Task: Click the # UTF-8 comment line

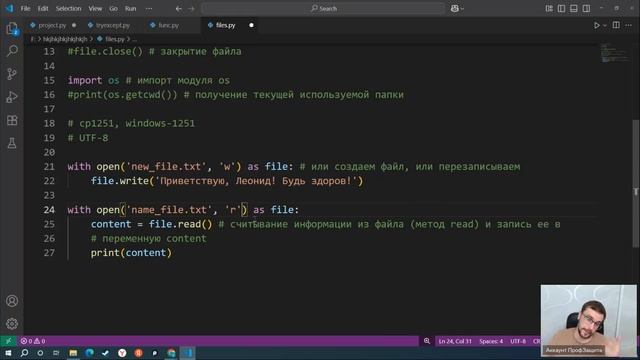Action: point(88,138)
